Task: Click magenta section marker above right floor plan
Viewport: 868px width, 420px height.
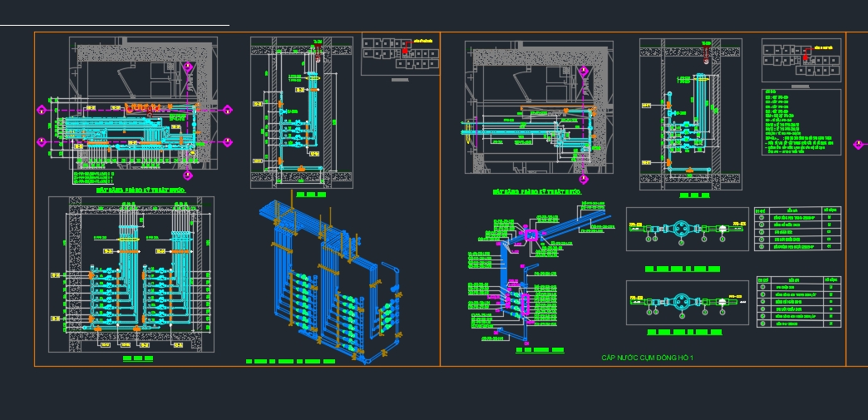Action: (x=583, y=71)
